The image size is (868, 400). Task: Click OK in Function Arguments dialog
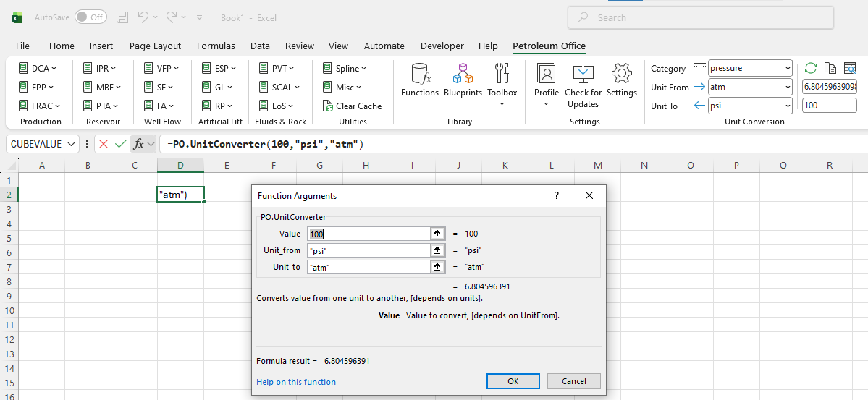click(513, 381)
